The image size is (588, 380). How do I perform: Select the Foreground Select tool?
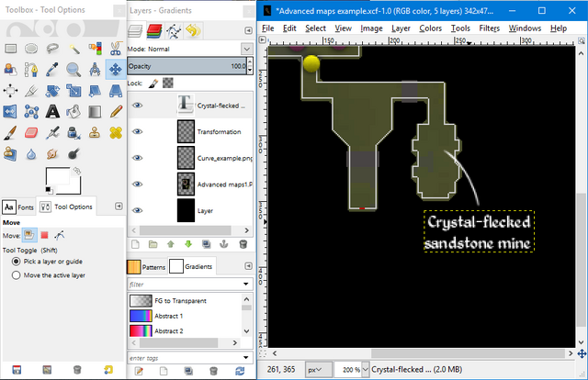[10, 70]
